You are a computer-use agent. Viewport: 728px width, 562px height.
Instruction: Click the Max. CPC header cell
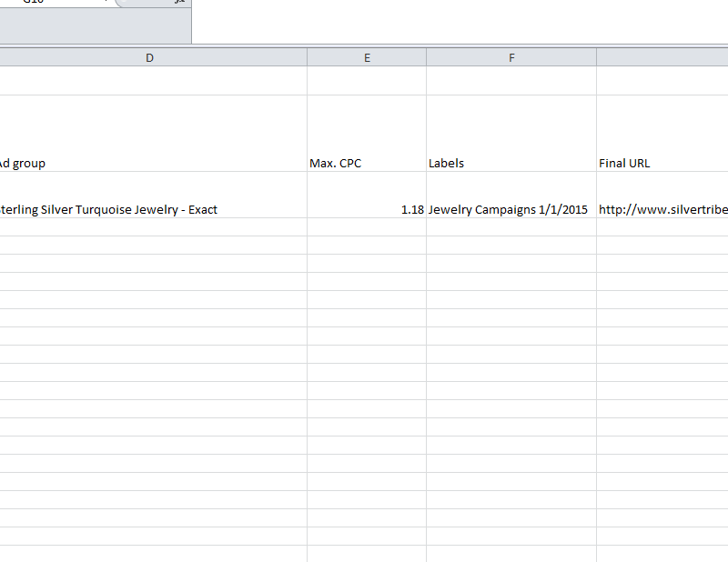pyautogui.click(x=367, y=163)
